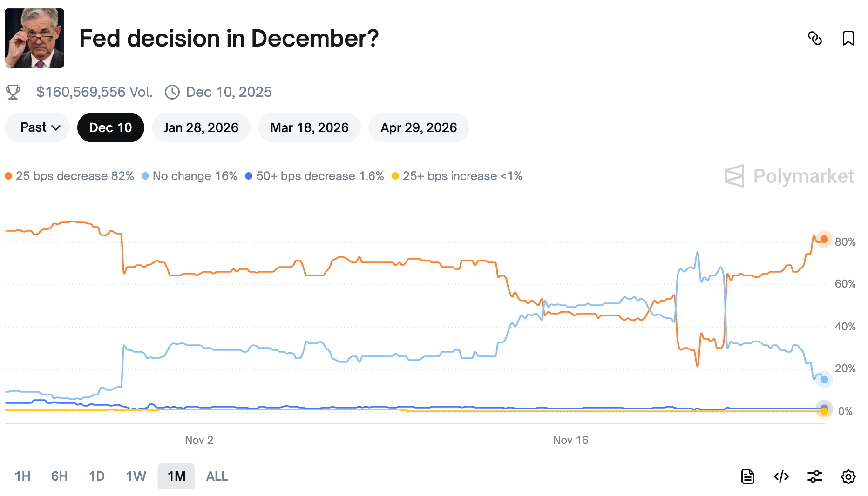Open chart settings gear icon
The width and height of the screenshot is (868, 496).
848,476
